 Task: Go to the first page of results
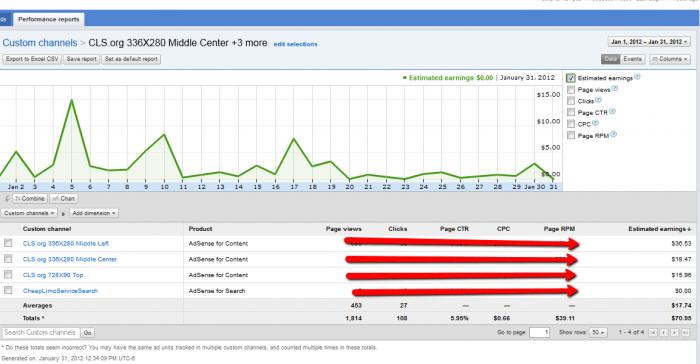[x=653, y=333]
